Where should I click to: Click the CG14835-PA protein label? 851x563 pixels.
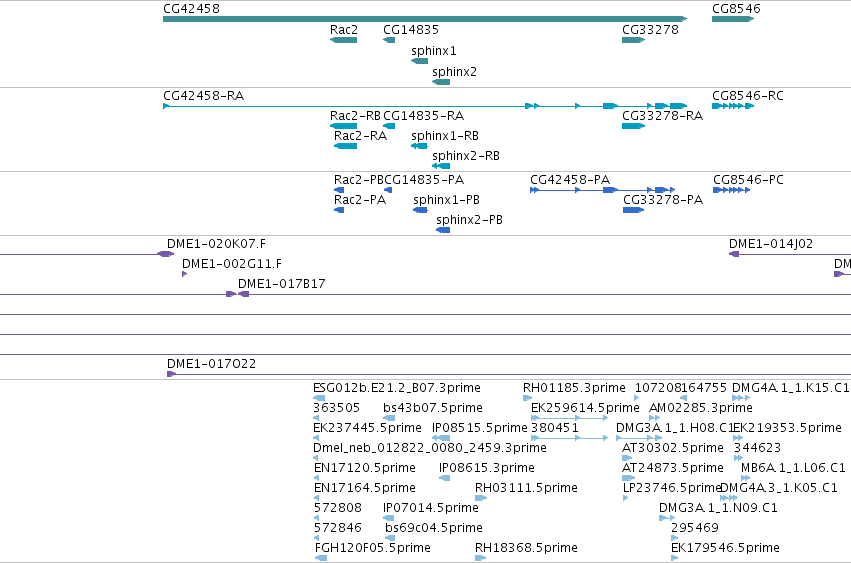[424, 180]
